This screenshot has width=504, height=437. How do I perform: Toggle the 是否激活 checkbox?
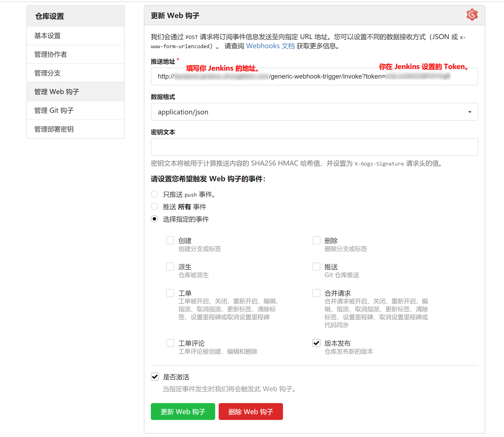[155, 377]
